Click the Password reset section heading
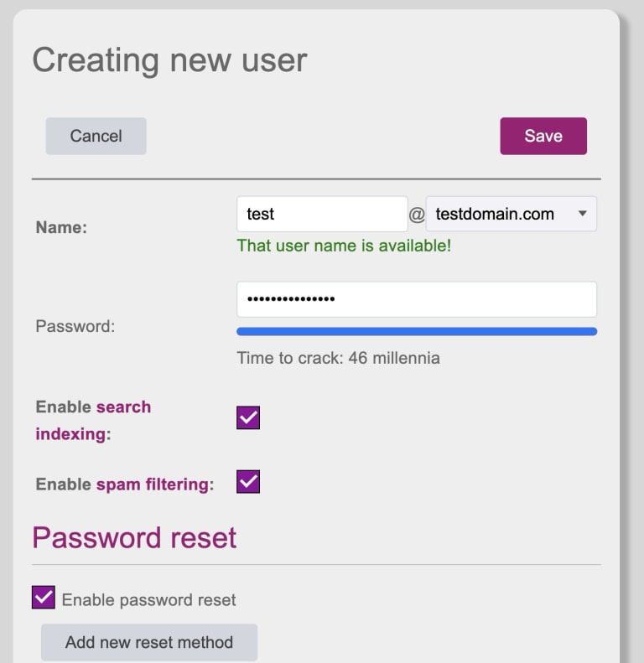644x663 pixels. [x=134, y=538]
